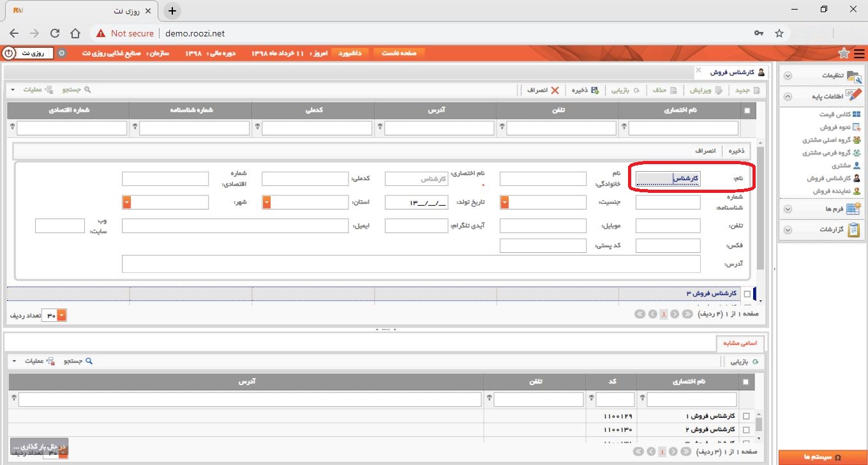Open the hamburger menu icon
The width and height of the screenshot is (868, 465).
[x=859, y=53]
